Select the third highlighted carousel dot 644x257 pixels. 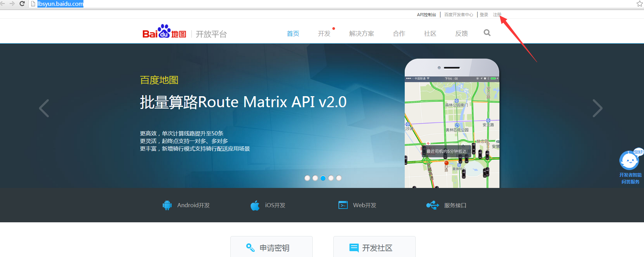pos(323,178)
